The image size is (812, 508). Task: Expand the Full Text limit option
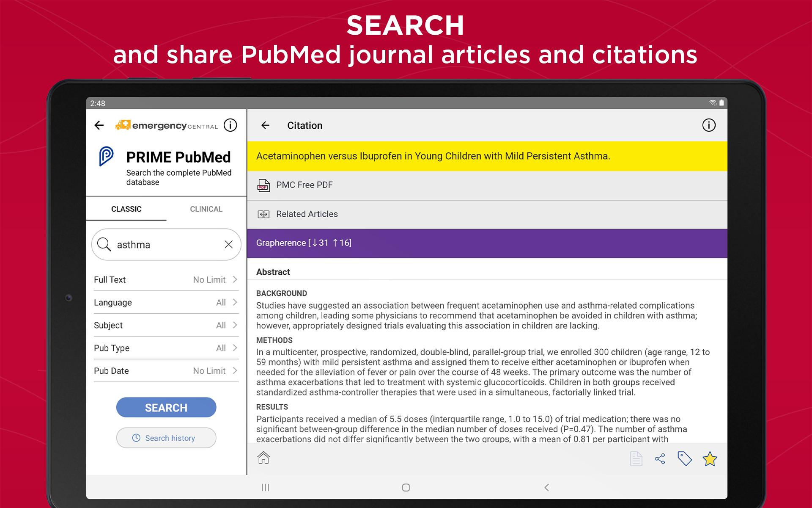(166, 279)
